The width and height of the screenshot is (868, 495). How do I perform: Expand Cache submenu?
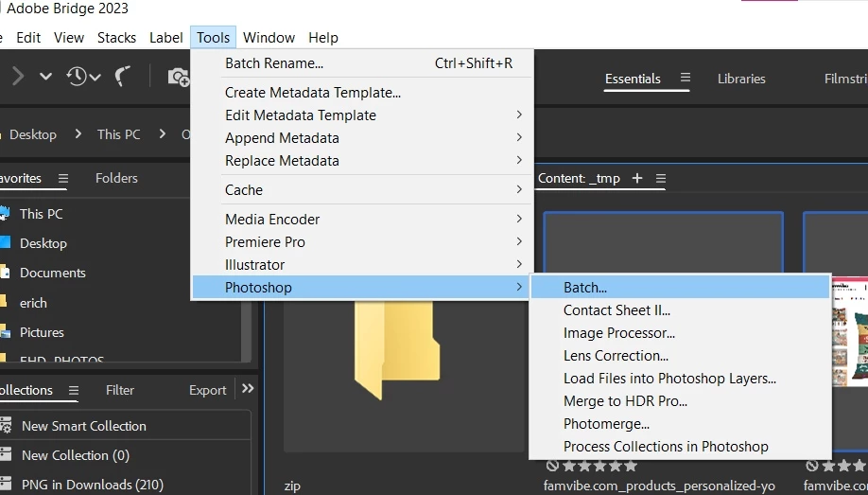(362, 190)
